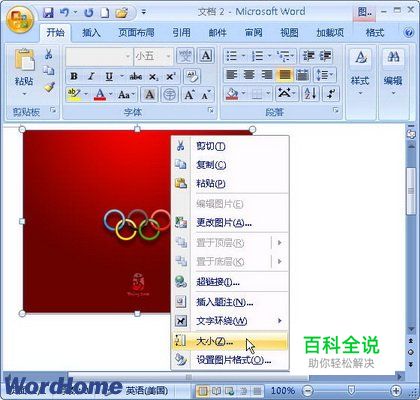Expand 文字环绕(W) submenu

[230, 321]
